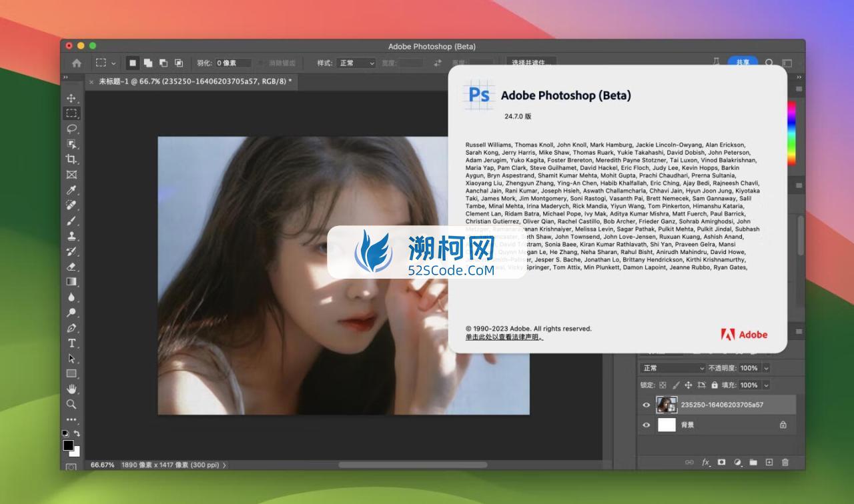Screen dimensions: 854x504
Task: Open the search magnifier in options bar
Action: click(x=769, y=63)
